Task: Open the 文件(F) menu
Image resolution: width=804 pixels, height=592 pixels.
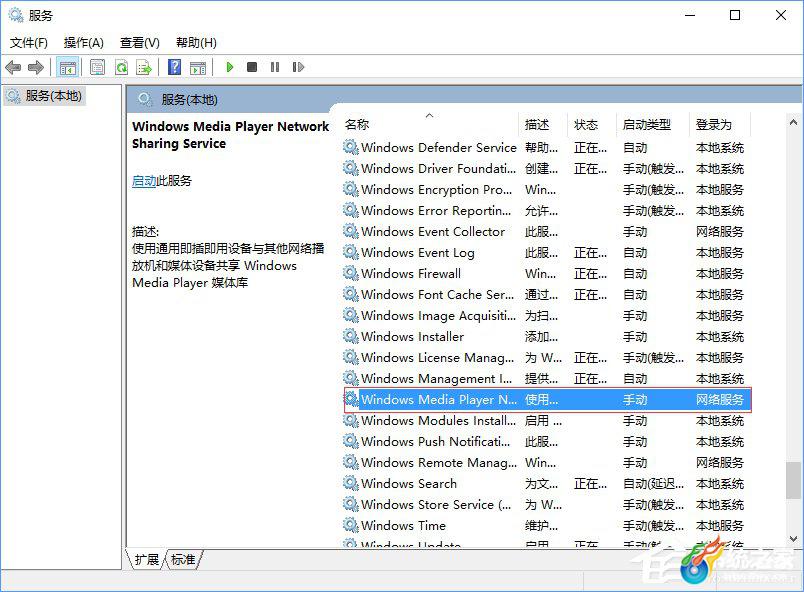Action: 29,43
